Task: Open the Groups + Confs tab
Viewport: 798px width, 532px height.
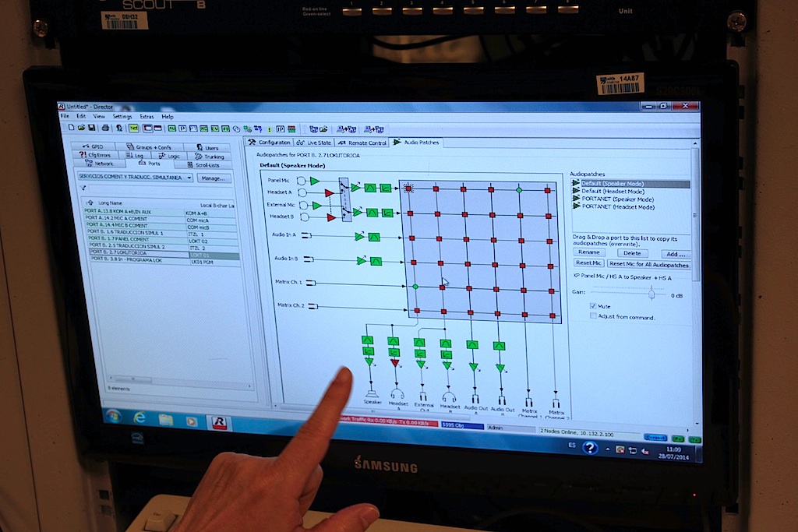Action: pos(150,147)
